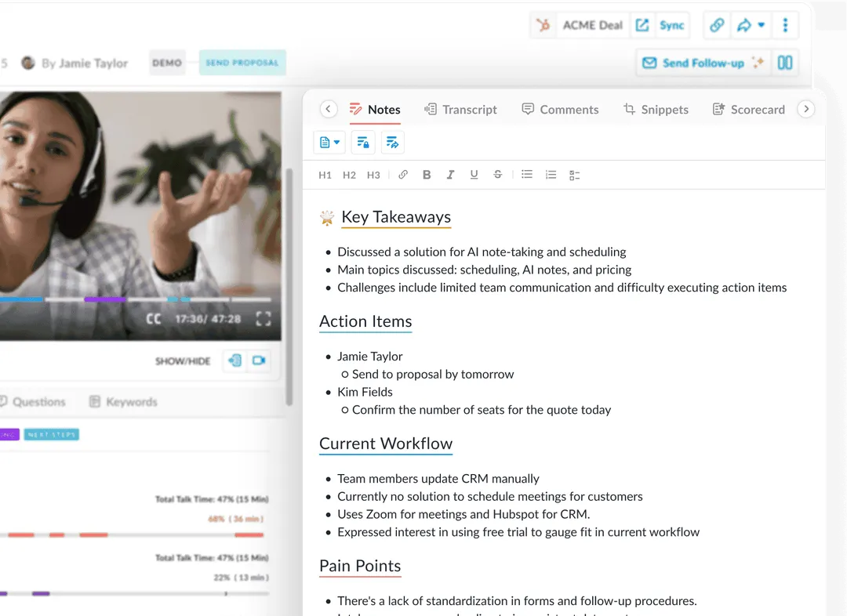847x616 pixels.
Task: Click the SEND PROPOSAL tag
Action: [x=242, y=63]
